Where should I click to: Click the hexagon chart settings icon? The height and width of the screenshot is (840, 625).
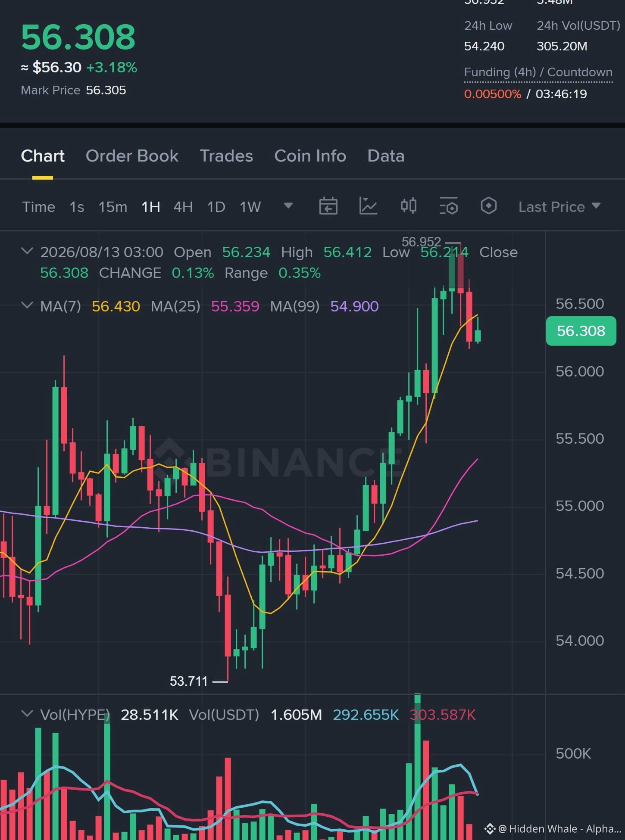tap(488, 206)
